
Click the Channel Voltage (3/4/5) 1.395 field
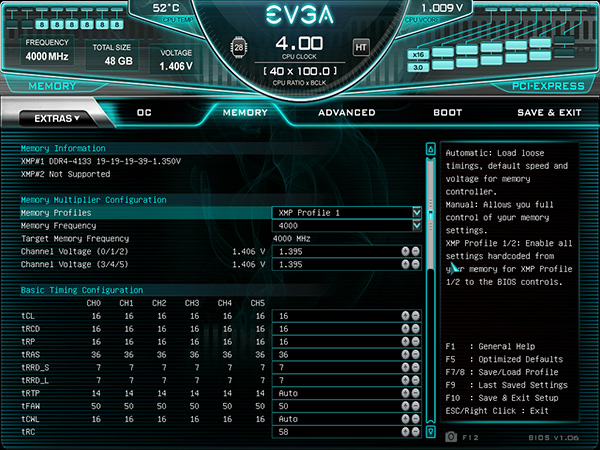click(x=347, y=264)
